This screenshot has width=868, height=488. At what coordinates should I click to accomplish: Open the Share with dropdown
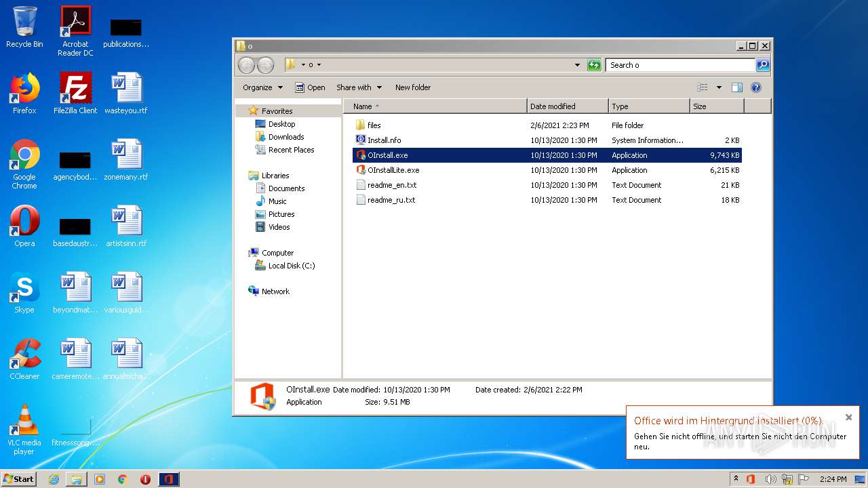pyautogui.click(x=359, y=87)
